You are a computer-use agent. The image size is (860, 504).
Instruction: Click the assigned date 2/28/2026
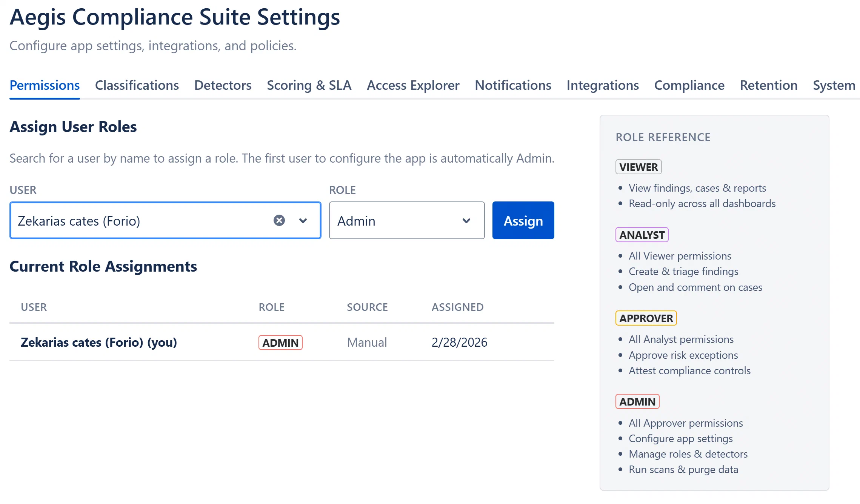pos(459,342)
